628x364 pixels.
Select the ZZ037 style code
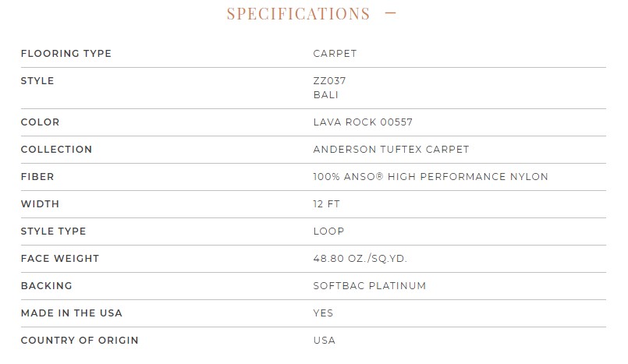point(330,80)
